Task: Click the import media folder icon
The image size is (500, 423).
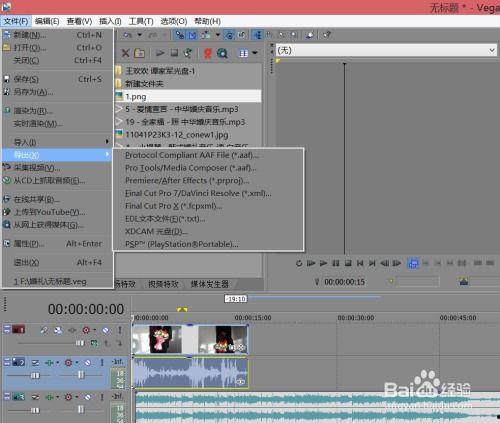Action: pyautogui.click(x=139, y=53)
